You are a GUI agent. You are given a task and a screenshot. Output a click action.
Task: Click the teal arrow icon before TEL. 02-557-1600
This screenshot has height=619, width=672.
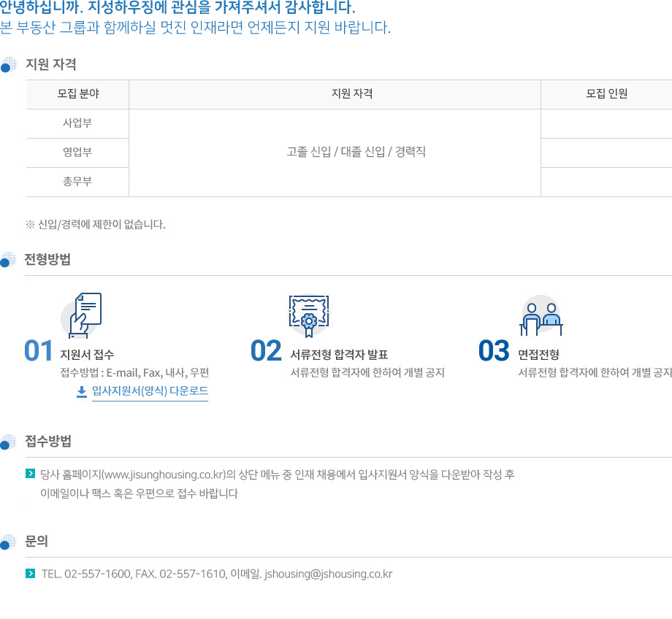31,573
